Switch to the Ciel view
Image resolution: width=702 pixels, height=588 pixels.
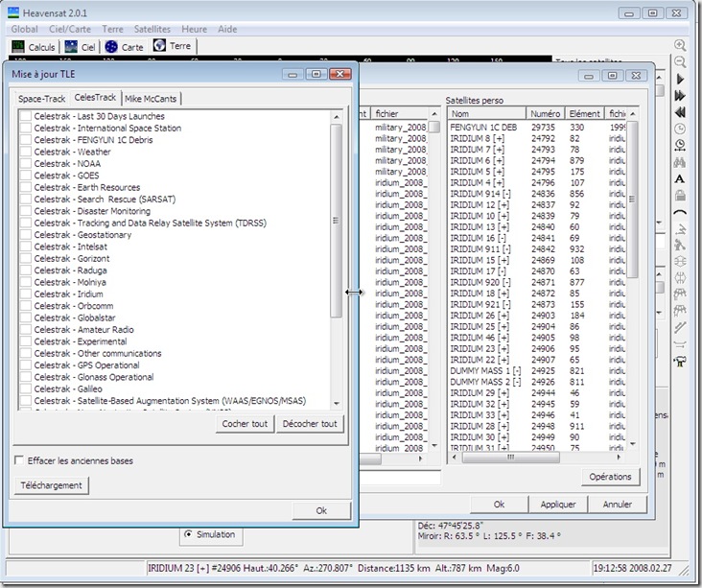(81, 47)
